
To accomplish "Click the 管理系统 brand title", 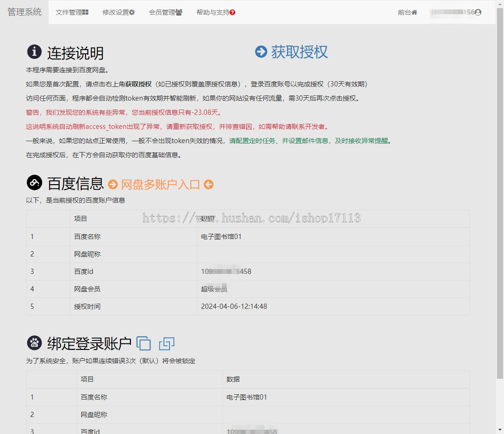I will pos(25,12).
